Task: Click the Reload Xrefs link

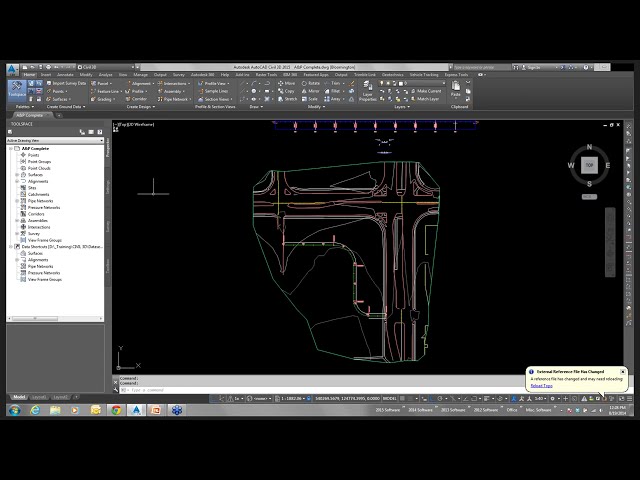Action: coord(541,386)
